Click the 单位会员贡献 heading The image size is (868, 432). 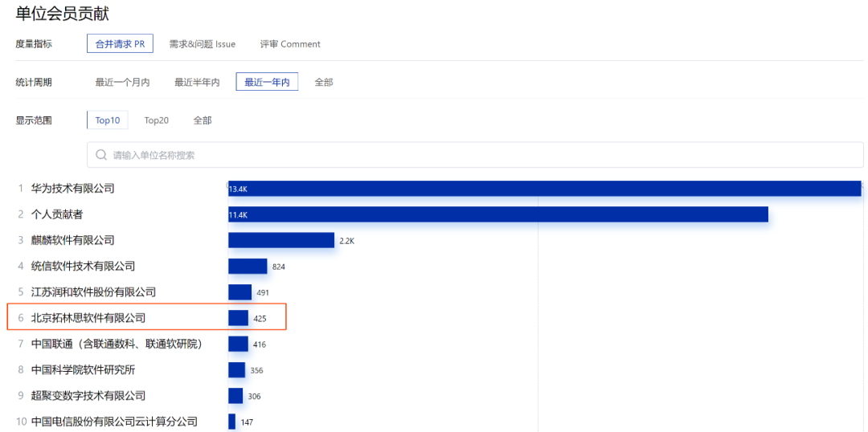tap(62, 14)
